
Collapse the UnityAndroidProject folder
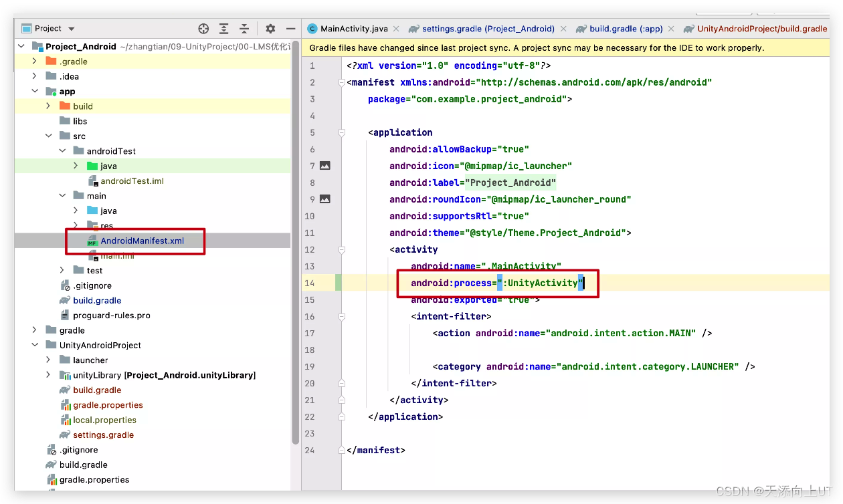pos(35,346)
